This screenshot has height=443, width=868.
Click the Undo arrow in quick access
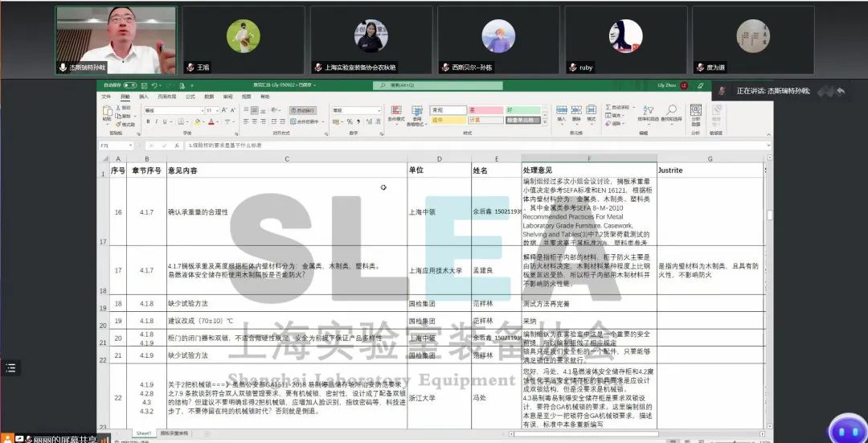coord(154,85)
